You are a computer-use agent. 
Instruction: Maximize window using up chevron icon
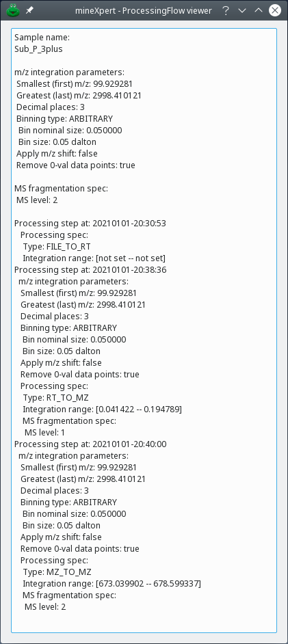coord(259,11)
